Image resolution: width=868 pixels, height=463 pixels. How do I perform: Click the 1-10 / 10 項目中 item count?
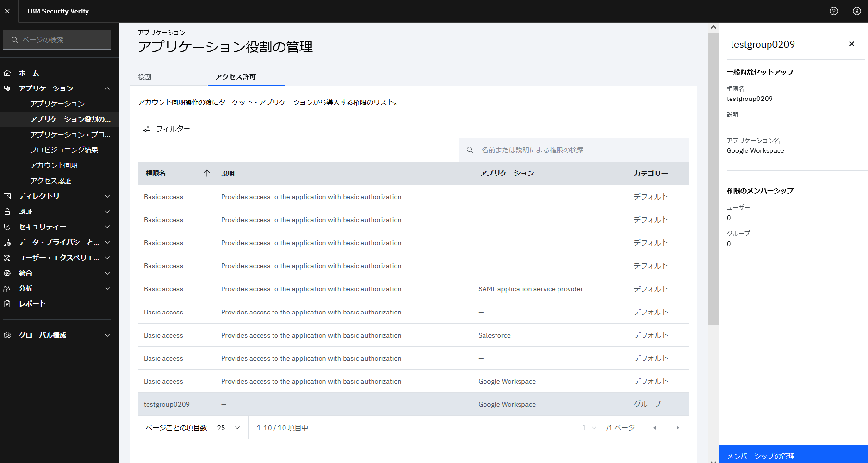point(283,428)
